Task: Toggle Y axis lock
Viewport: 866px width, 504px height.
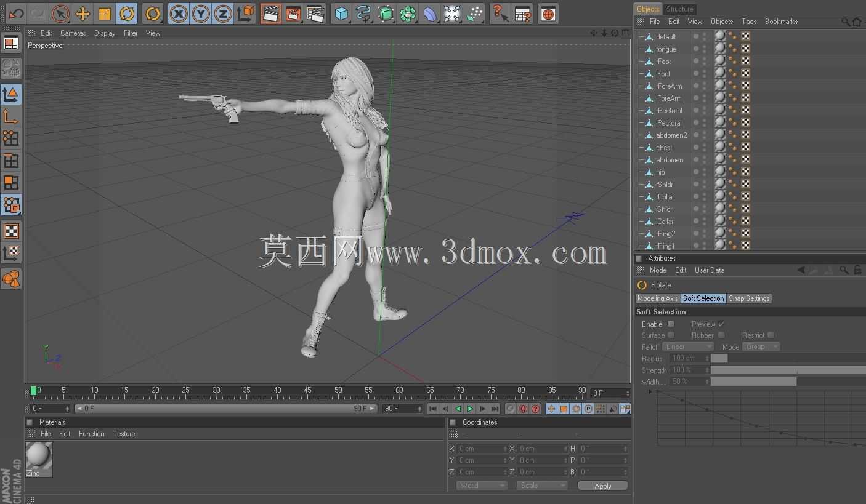Action: pos(201,13)
